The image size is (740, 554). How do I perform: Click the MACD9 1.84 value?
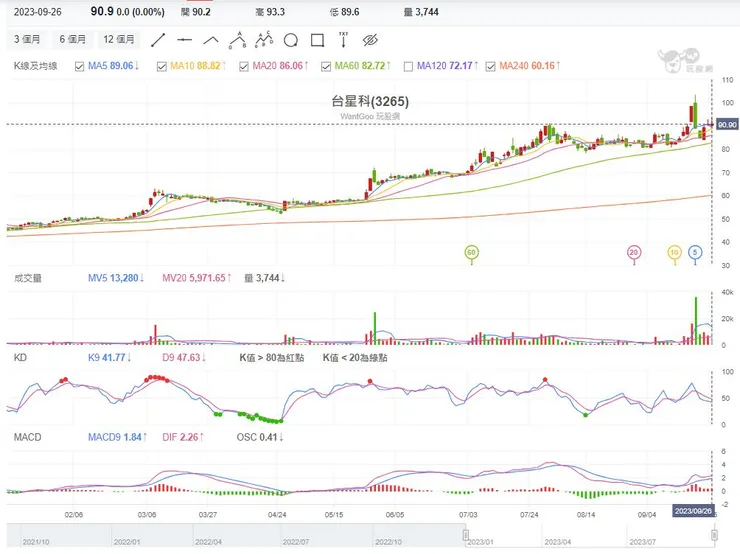[117, 437]
